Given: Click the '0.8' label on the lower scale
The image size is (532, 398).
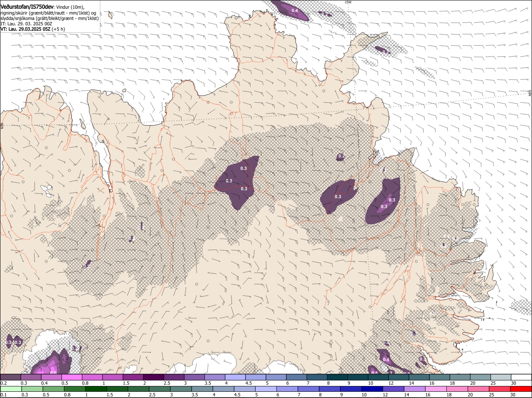Looking at the screenshot, I should [67, 395].
